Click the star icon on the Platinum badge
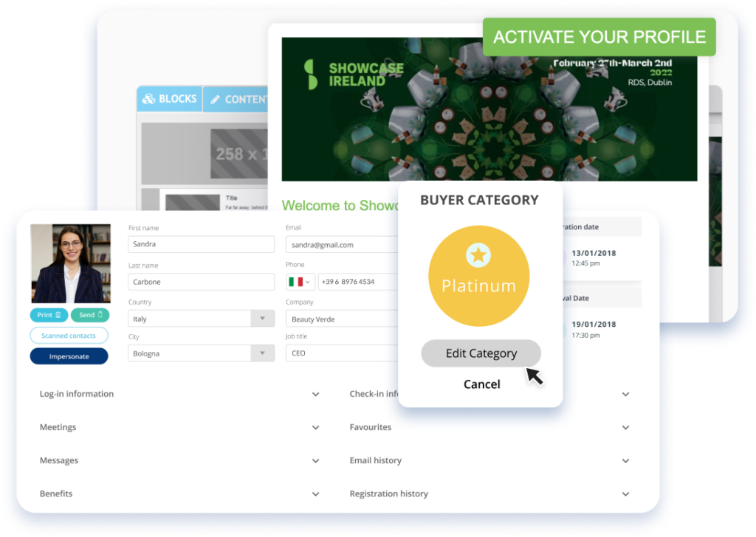Viewport: 756px width, 537px height. (x=478, y=254)
